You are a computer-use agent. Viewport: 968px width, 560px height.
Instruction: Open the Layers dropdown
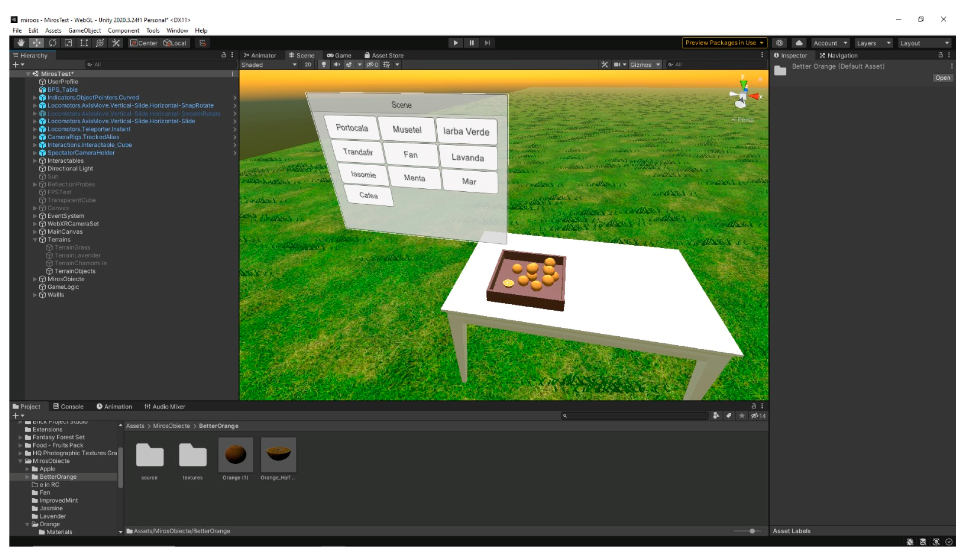point(873,43)
